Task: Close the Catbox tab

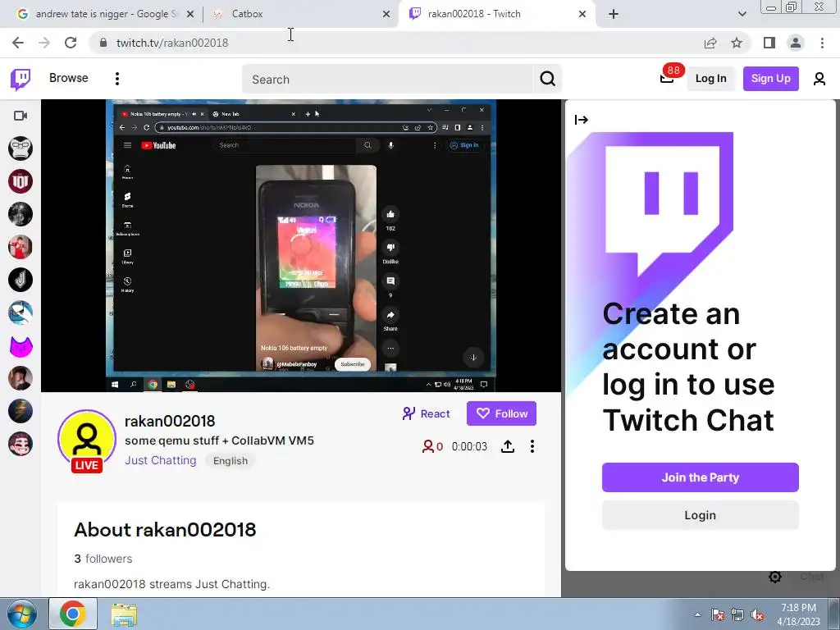Action: click(386, 15)
